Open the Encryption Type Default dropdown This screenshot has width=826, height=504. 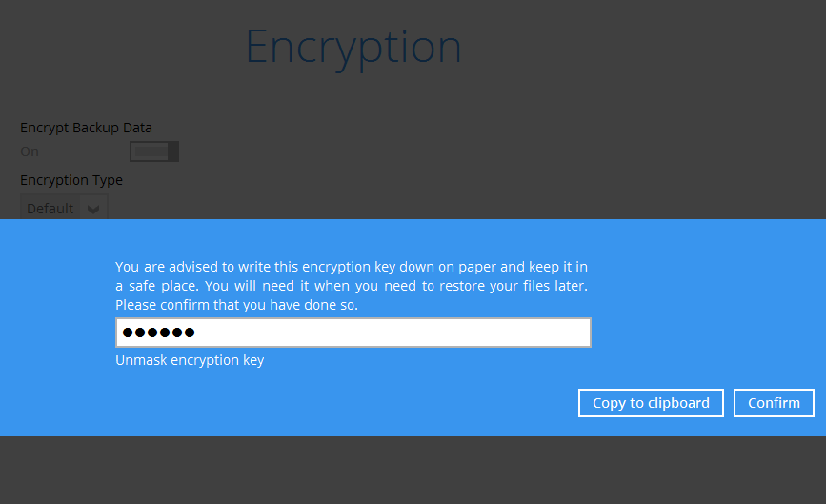pos(64,208)
